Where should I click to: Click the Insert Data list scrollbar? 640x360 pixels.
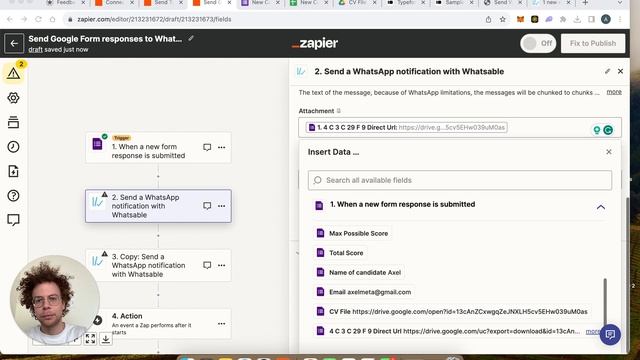pyautogui.click(x=605, y=302)
